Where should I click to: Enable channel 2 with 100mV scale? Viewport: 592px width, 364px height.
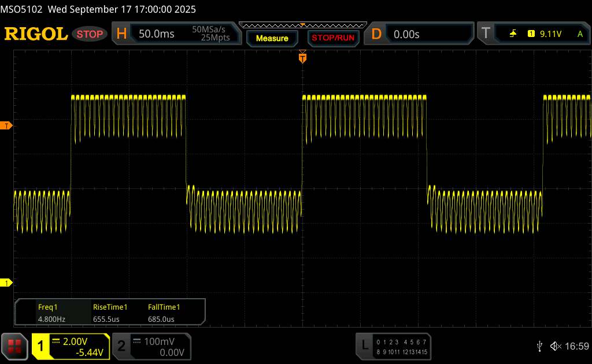point(150,346)
